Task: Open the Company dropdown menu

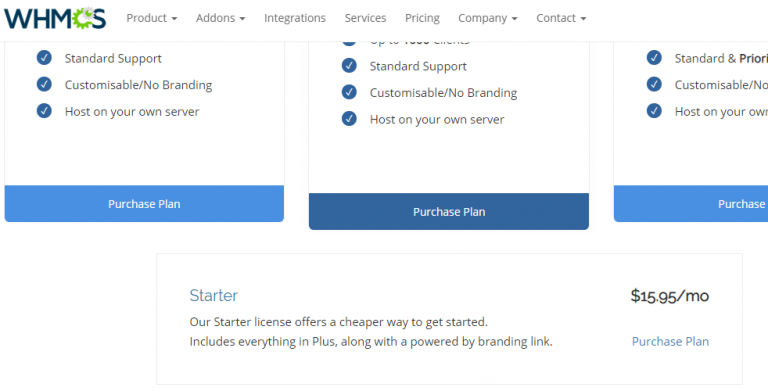Action: (487, 18)
